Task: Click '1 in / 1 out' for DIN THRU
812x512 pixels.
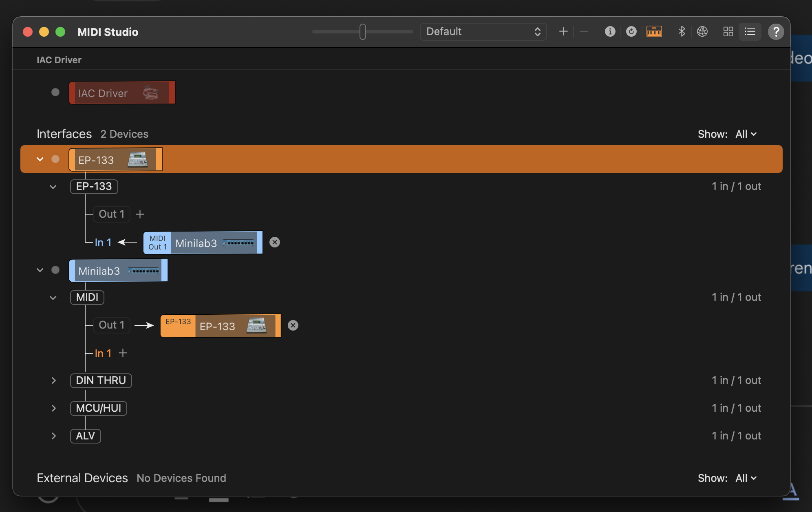Action: tap(736, 380)
